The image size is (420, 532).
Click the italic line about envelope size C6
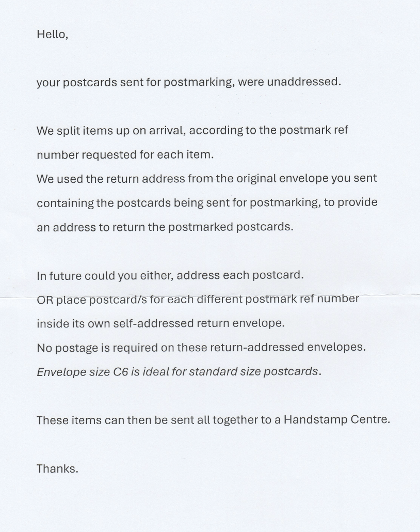179,372
